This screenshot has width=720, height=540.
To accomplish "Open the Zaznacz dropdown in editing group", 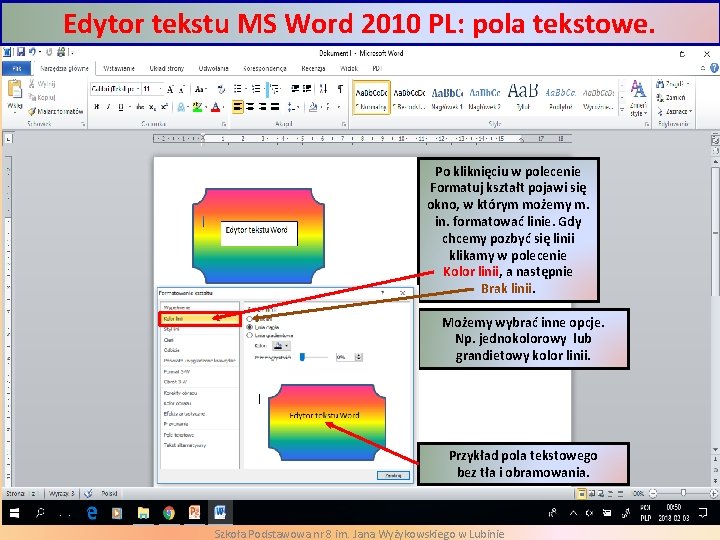I will 674,111.
